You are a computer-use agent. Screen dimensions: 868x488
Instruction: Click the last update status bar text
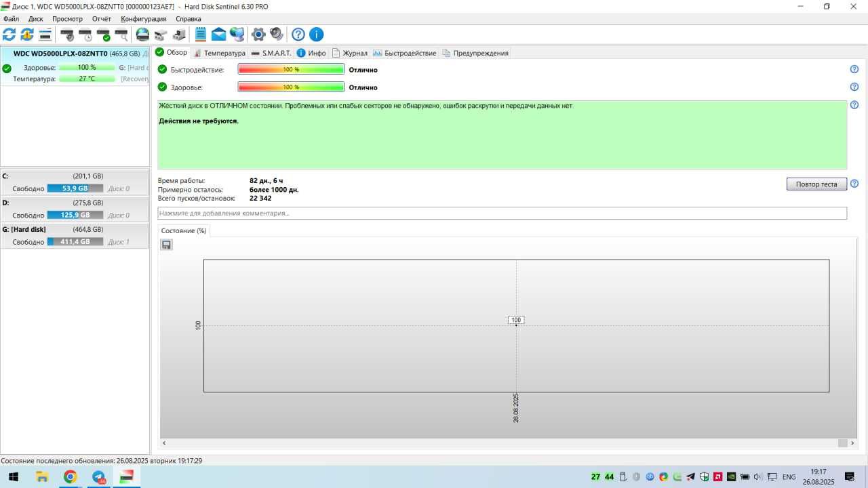(102, 460)
